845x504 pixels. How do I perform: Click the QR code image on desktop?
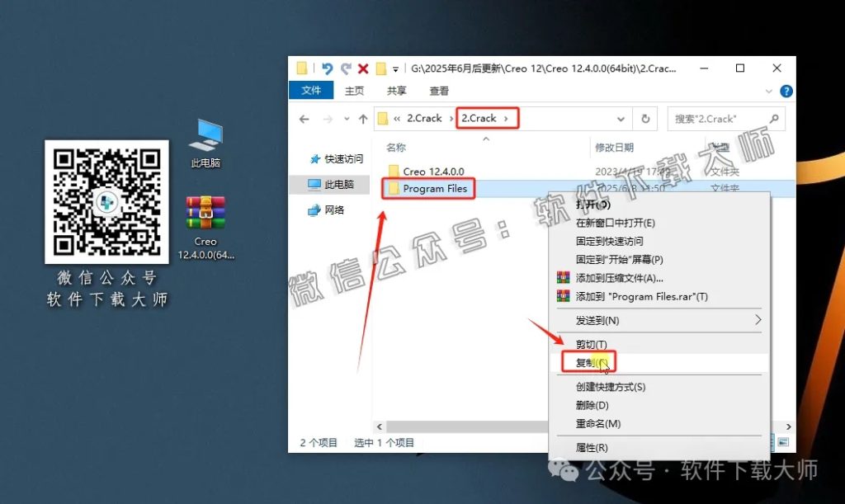(106, 202)
